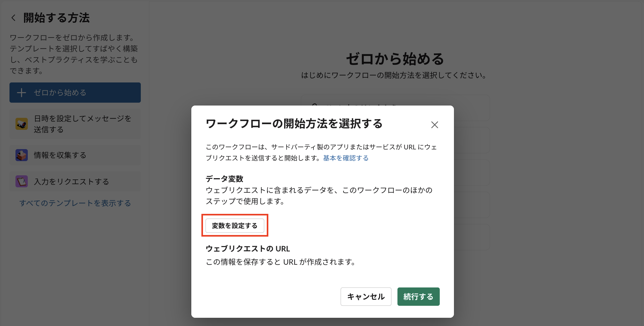644x326 pixels.
Task: Show すべてのテンプレートを表示する templates
Action: [75, 203]
